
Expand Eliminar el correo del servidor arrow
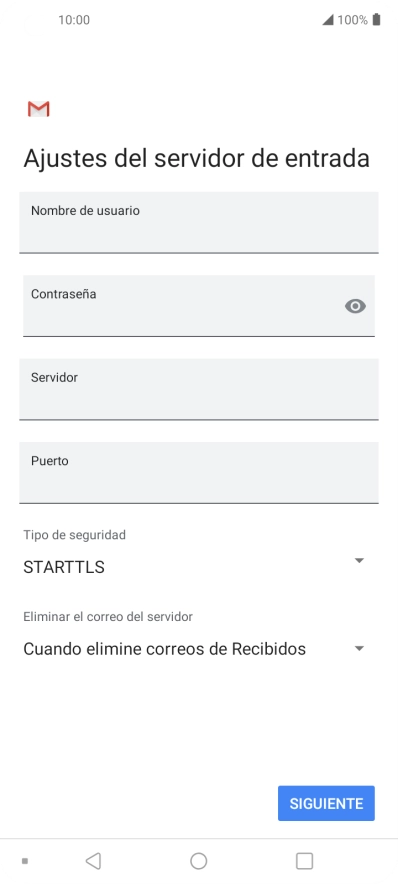359,648
